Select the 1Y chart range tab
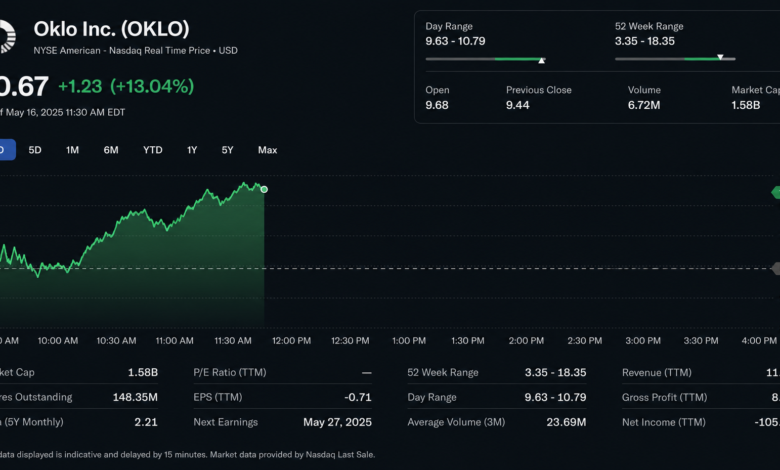This screenshot has height=470, width=780. pos(192,150)
